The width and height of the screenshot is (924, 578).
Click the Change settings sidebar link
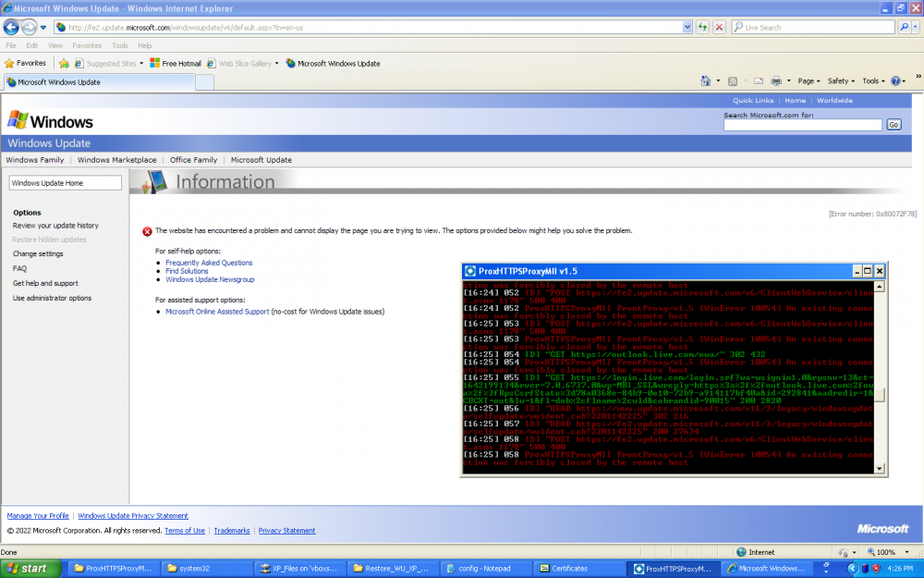38,253
